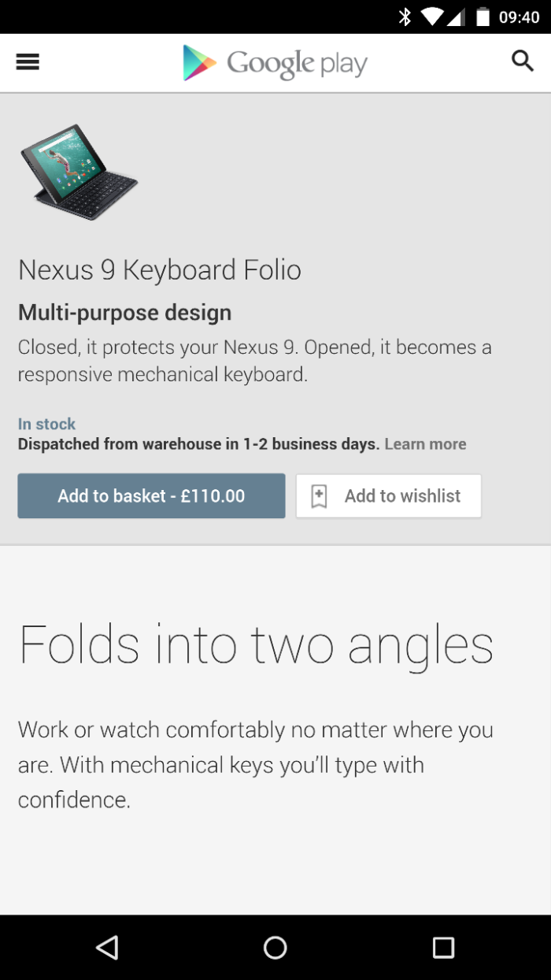
Task: Tap the Bluetooth status bar icon
Action: coord(405,17)
